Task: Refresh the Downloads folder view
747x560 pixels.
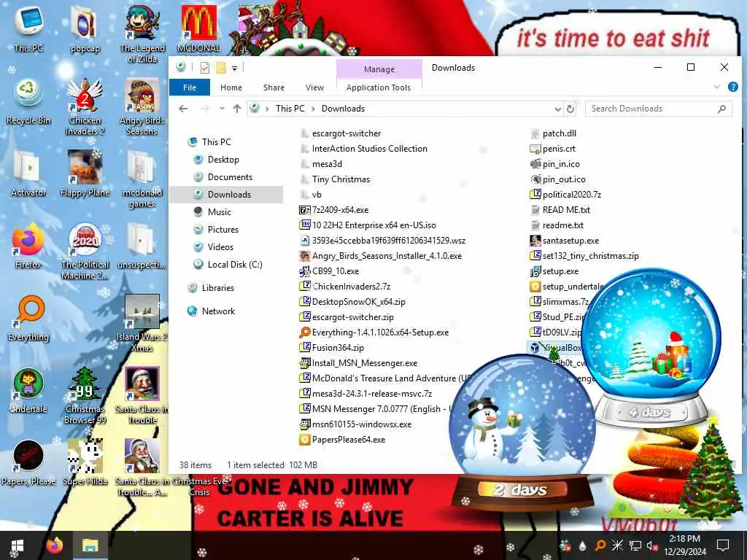Action: pos(570,109)
